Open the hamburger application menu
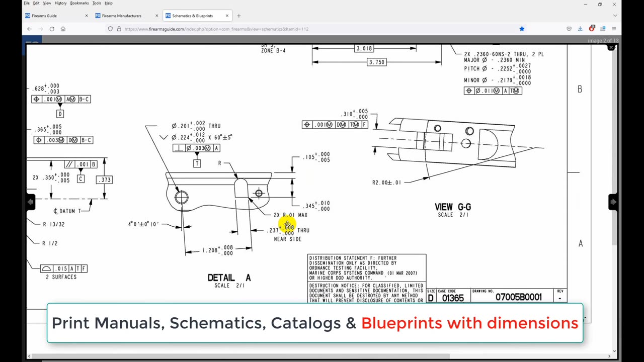644x362 pixels. pos(614,29)
